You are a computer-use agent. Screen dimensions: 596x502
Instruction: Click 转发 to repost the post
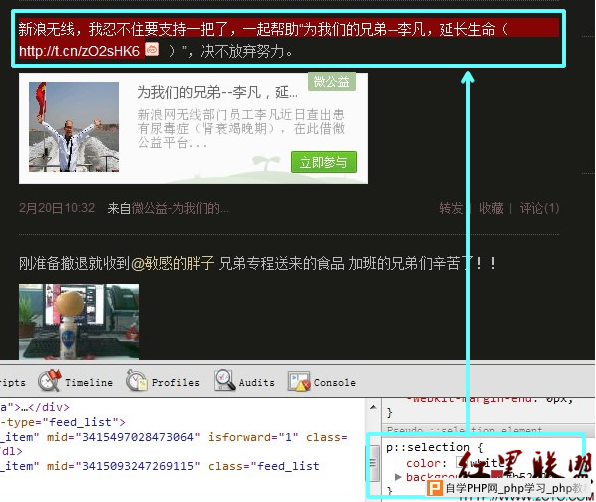(x=451, y=208)
